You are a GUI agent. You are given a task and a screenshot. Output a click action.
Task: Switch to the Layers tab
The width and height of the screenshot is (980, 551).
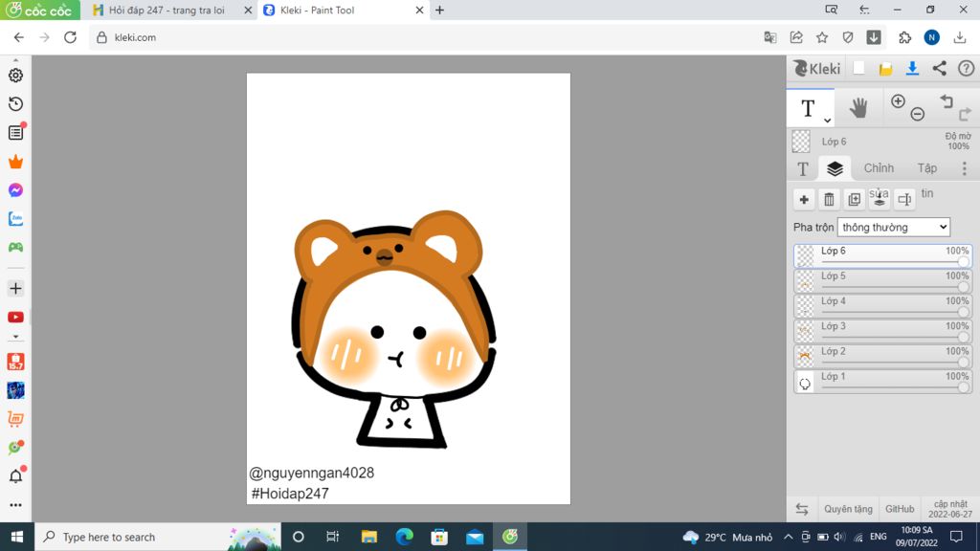point(835,168)
